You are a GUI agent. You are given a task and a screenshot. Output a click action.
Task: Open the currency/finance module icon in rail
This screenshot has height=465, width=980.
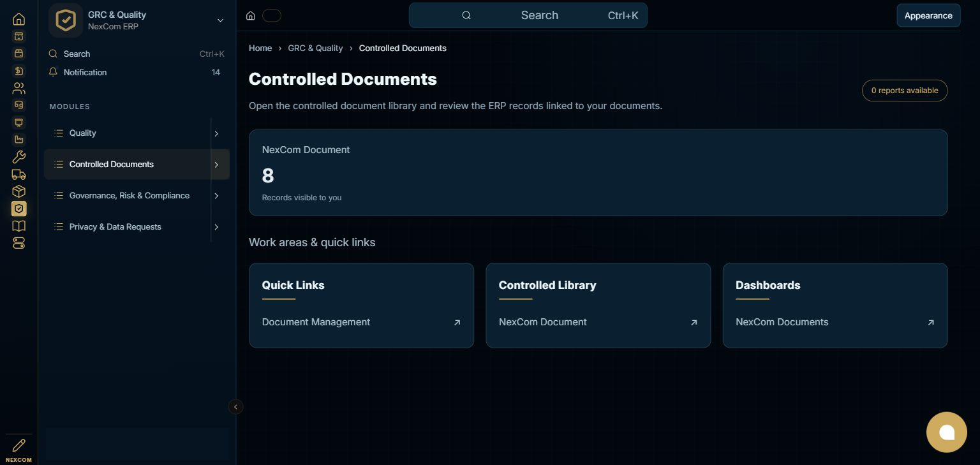(x=19, y=71)
